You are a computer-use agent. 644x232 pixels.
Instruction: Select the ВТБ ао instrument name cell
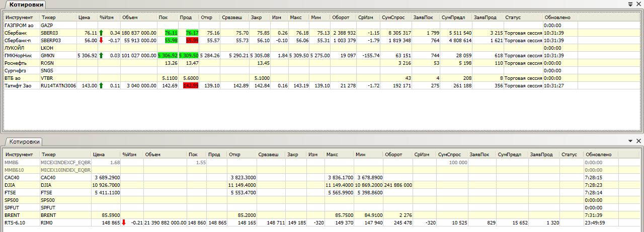coord(22,78)
